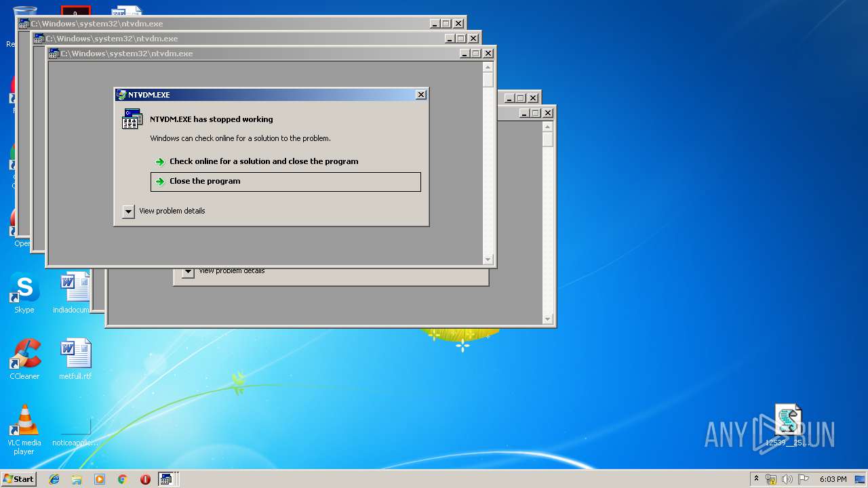Image resolution: width=868 pixels, height=488 pixels.
Task: Launch Opera browser from the taskbar
Action: [145, 479]
